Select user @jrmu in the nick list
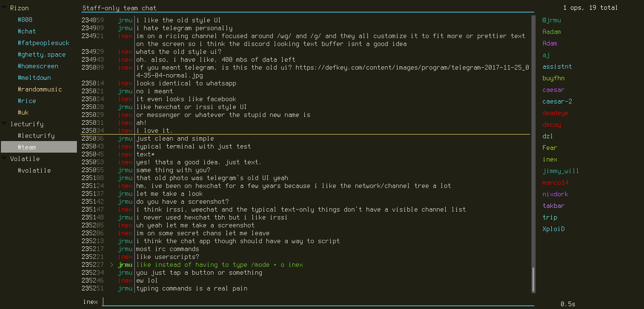The height and width of the screenshot is (309, 644). point(552,20)
